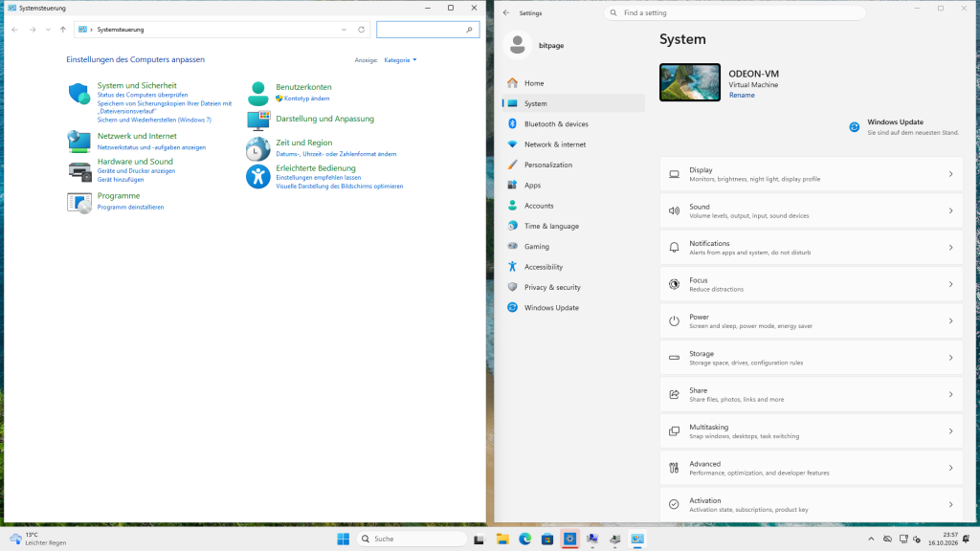The height and width of the screenshot is (551, 980).
Task: Open recent locations dropdown in Systemsteuerung
Action: (48, 30)
